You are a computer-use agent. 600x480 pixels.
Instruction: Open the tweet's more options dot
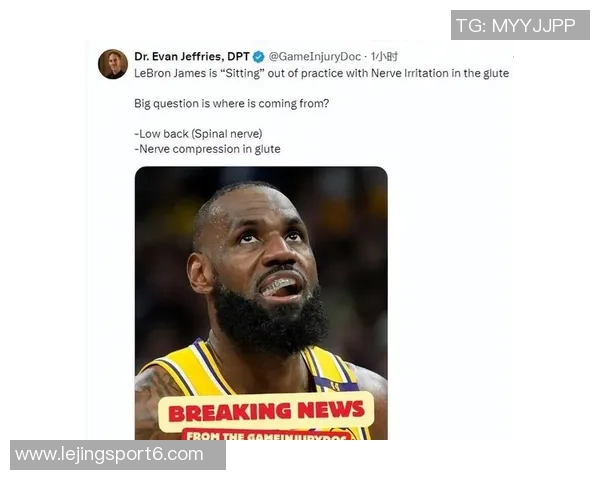click(x=513, y=57)
